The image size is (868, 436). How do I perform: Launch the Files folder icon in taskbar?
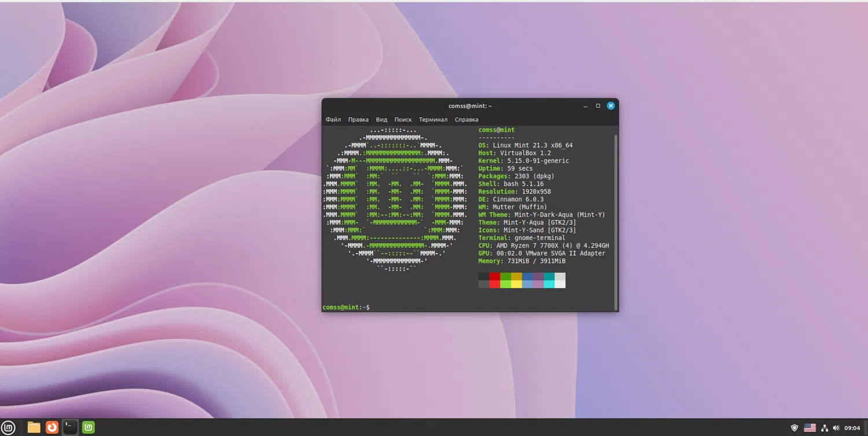tap(34, 428)
